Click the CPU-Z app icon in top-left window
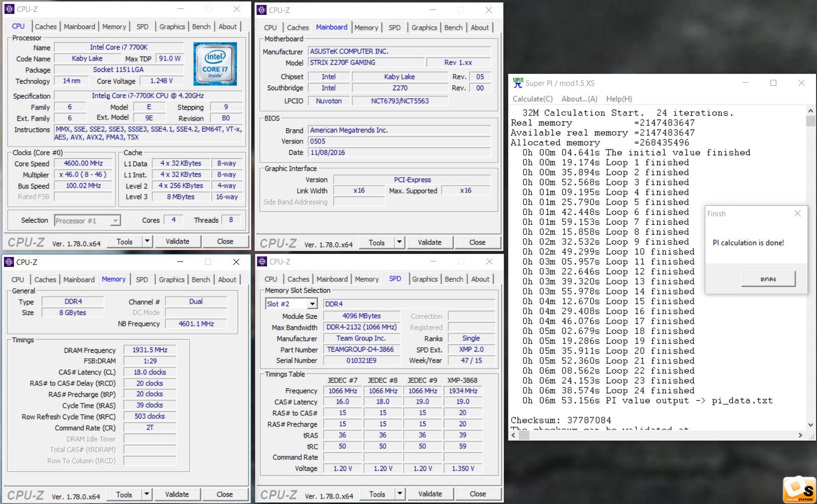The width and height of the screenshot is (817, 504). coord(9,9)
